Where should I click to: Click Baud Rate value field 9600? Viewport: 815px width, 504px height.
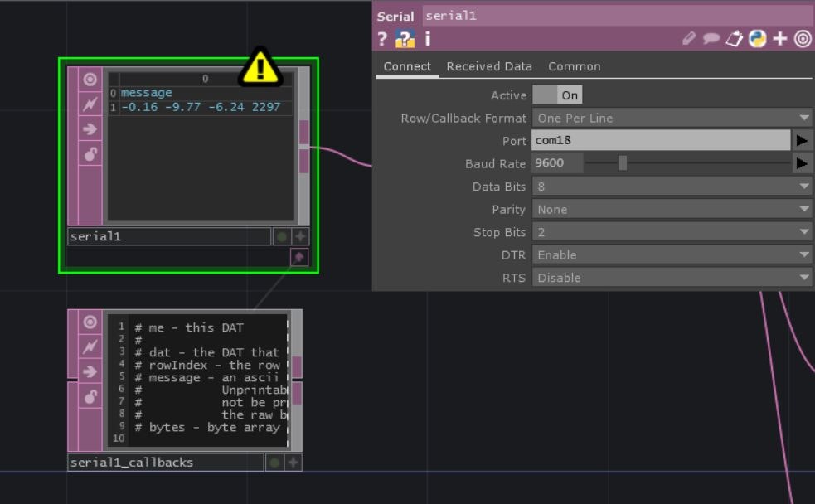pyautogui.click(x=557, y=163)
